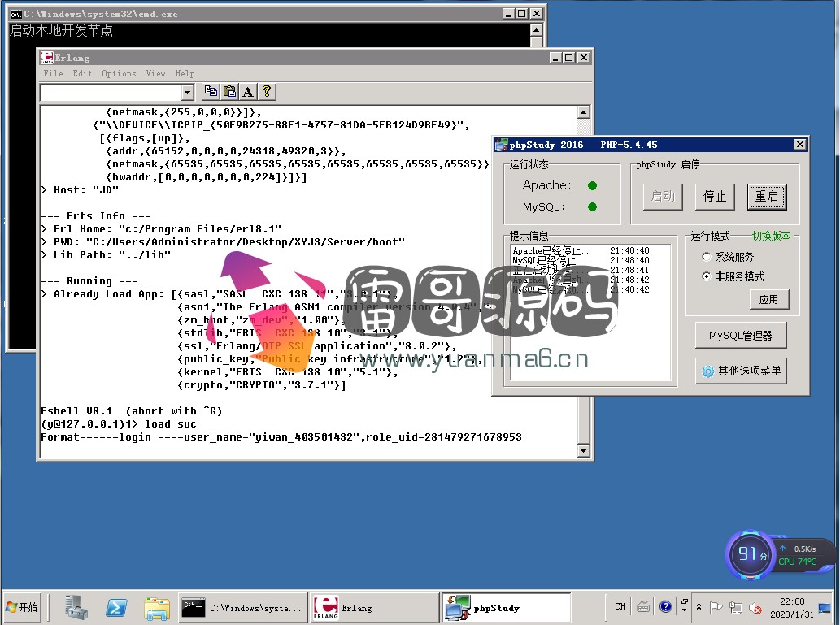Click the 重启 button in phpStudy

click(x=767, y=197)
